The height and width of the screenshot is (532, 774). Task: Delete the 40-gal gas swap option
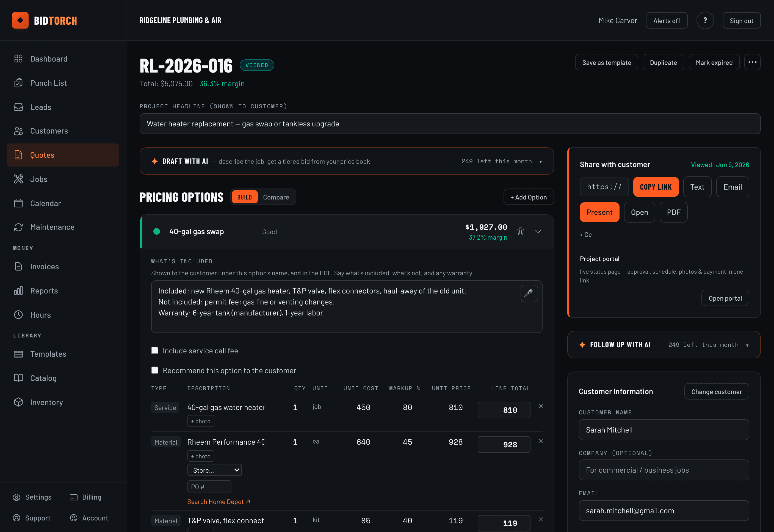pyautogui.click(x=520, y=231)
